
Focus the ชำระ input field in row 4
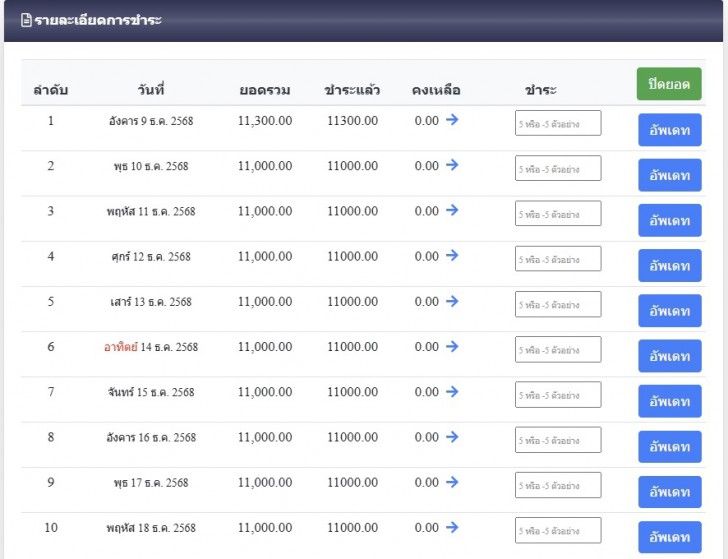pyautogui.click(x=558, y=259)
